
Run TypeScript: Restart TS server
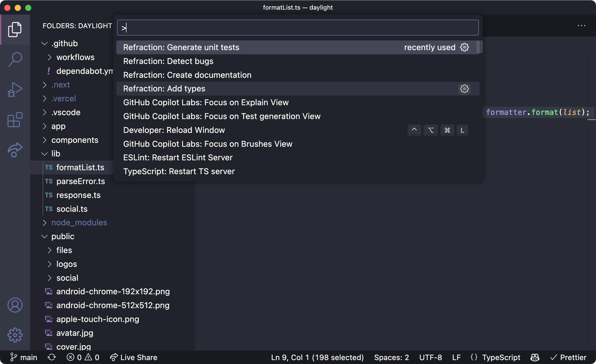(x=298, y=171)
